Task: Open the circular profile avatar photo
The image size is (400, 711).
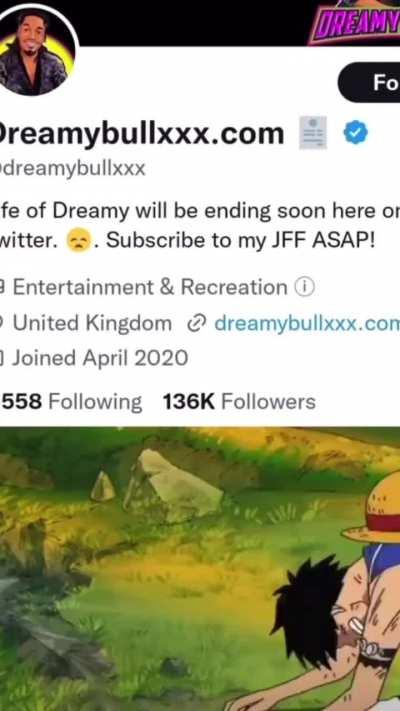Action: (34, 51)
